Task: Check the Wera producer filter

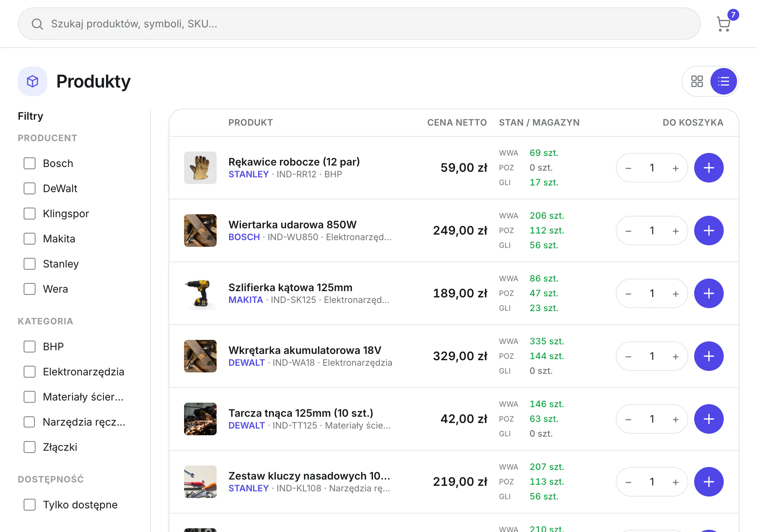Action: 30,289
